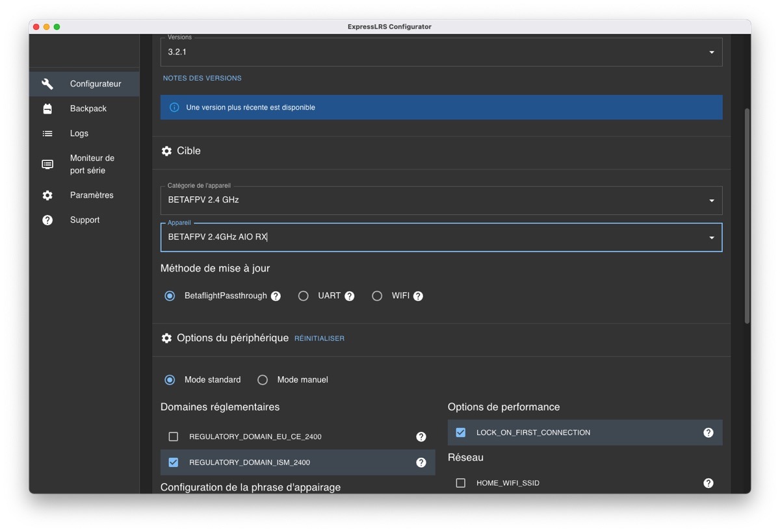
Task: Click help icon for REGULATORY_DOMAIN_EU_CE_2400
Action: (421, 437)
